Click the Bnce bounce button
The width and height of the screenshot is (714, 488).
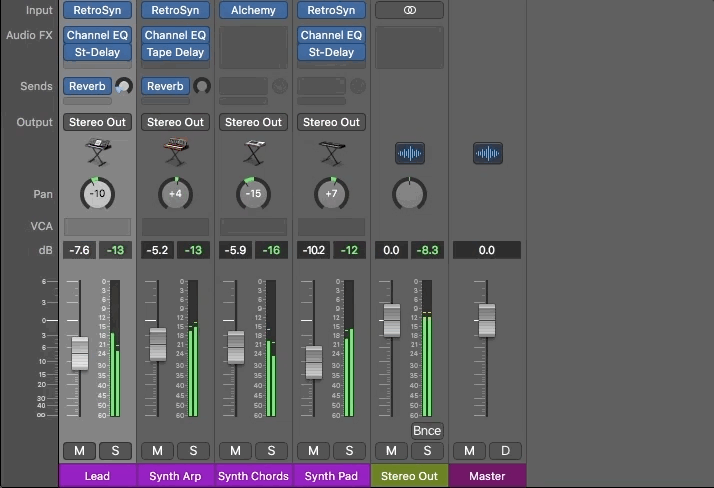pos(427,431)
